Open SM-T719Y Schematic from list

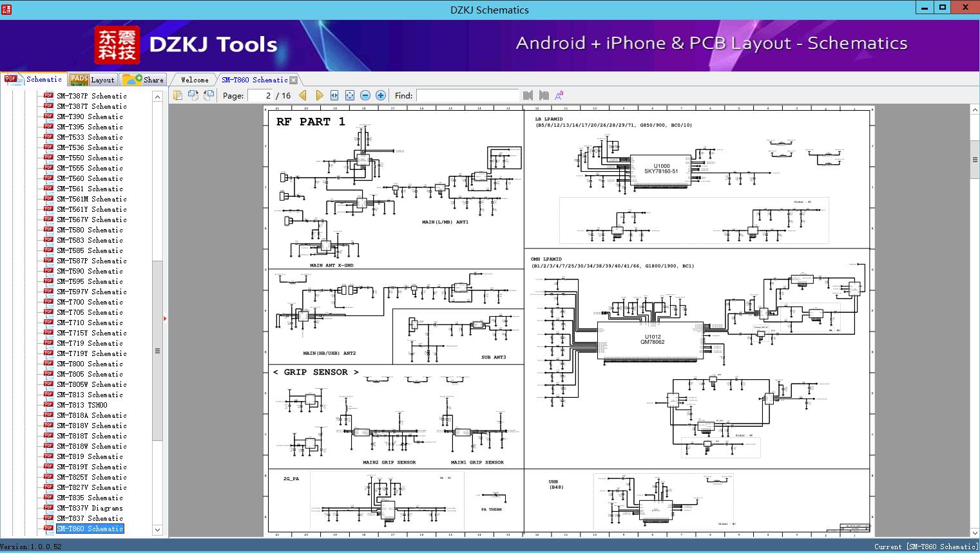(x=91, y=353)
